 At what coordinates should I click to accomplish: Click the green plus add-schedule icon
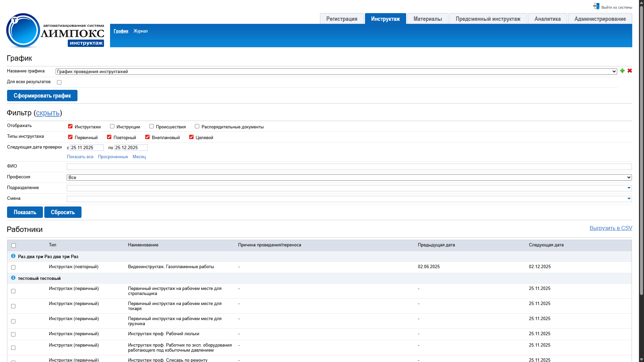pos(622,71)
